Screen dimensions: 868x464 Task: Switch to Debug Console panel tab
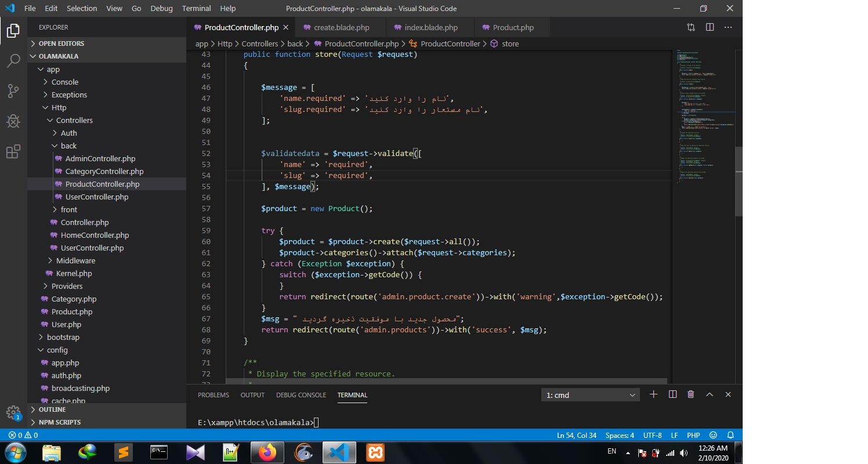pyautogui.click(x=301, y=395)
